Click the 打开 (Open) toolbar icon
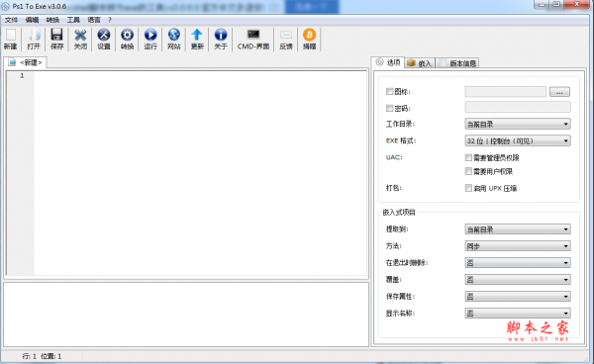This screenshot has height=364, width=594. click(34, 40)
